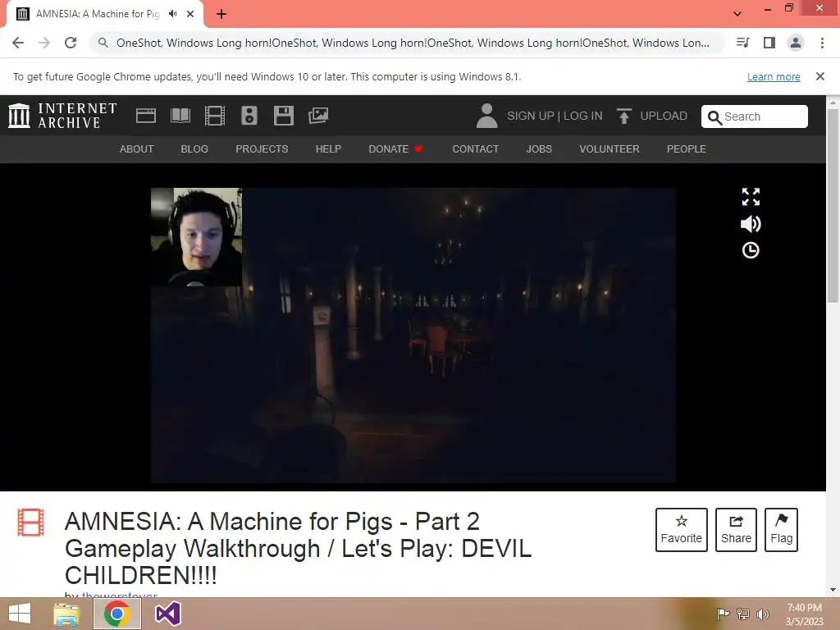
Task: Open the PEOPLE menu item
Action: tap(687, 149)
